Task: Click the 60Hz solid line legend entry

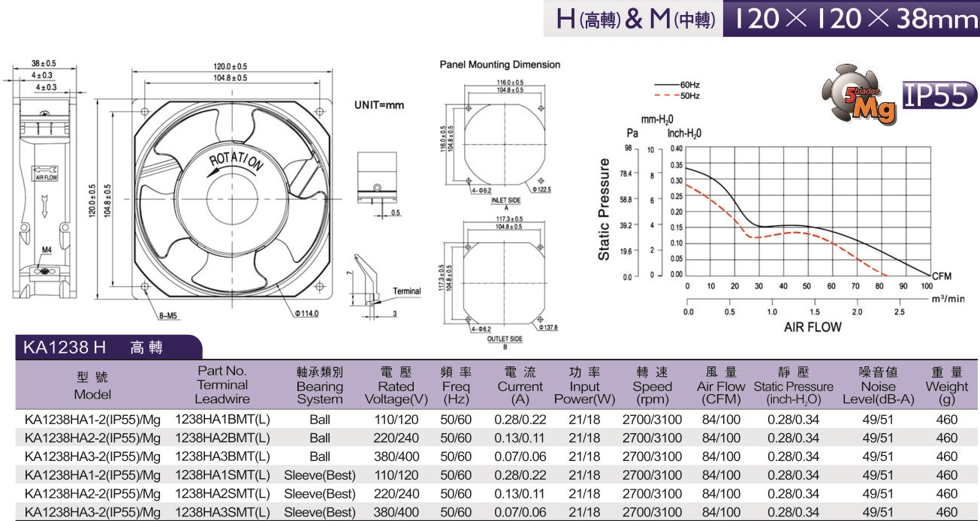Action: [x=677, y=85]
